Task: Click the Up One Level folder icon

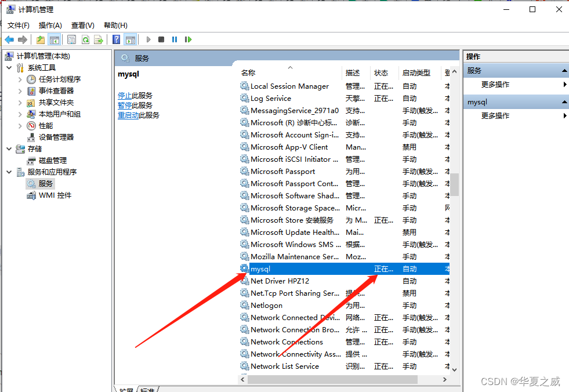Action: [40, 39]
